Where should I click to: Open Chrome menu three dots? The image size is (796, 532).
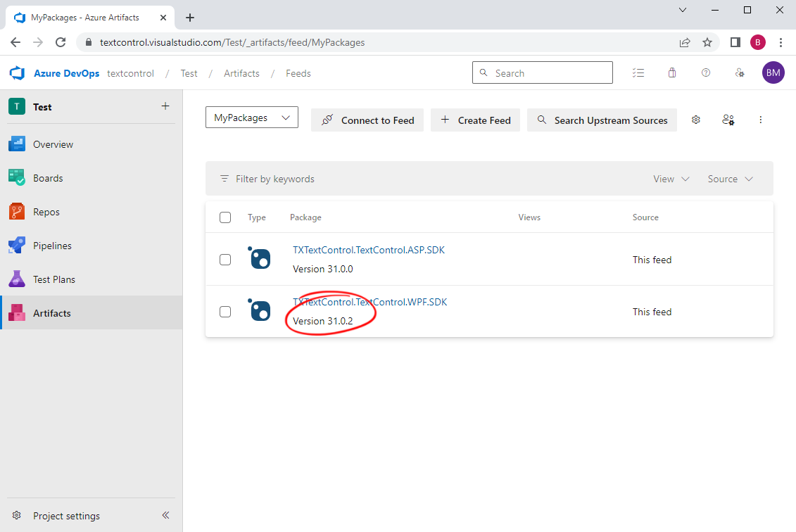[781, 42]
